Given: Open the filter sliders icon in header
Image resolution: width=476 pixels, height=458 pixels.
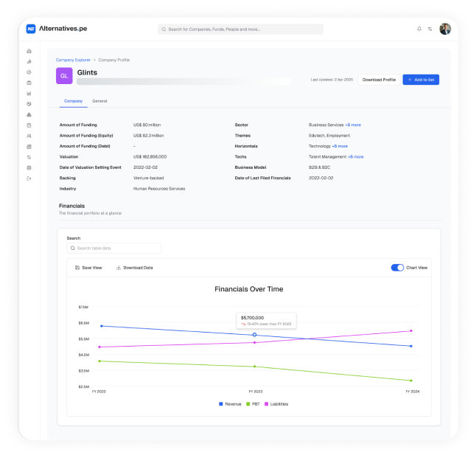Looking at the screenshot, I should tap(430, 29).
